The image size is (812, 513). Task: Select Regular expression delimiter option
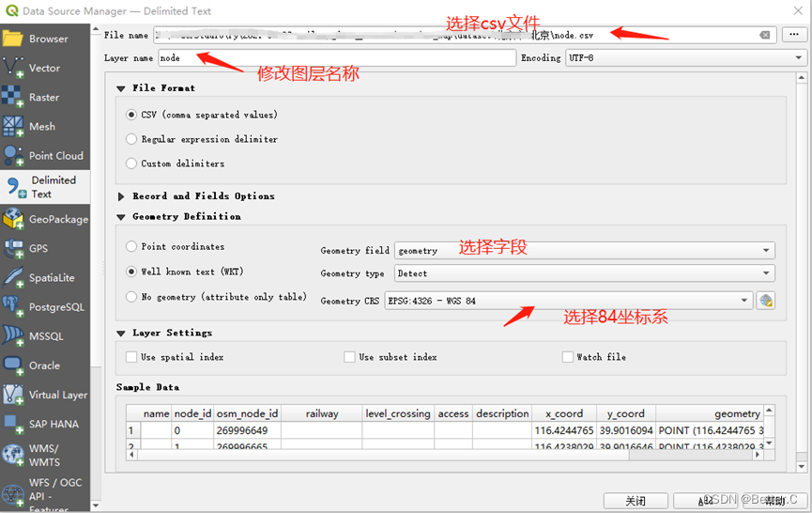[131, 139]
